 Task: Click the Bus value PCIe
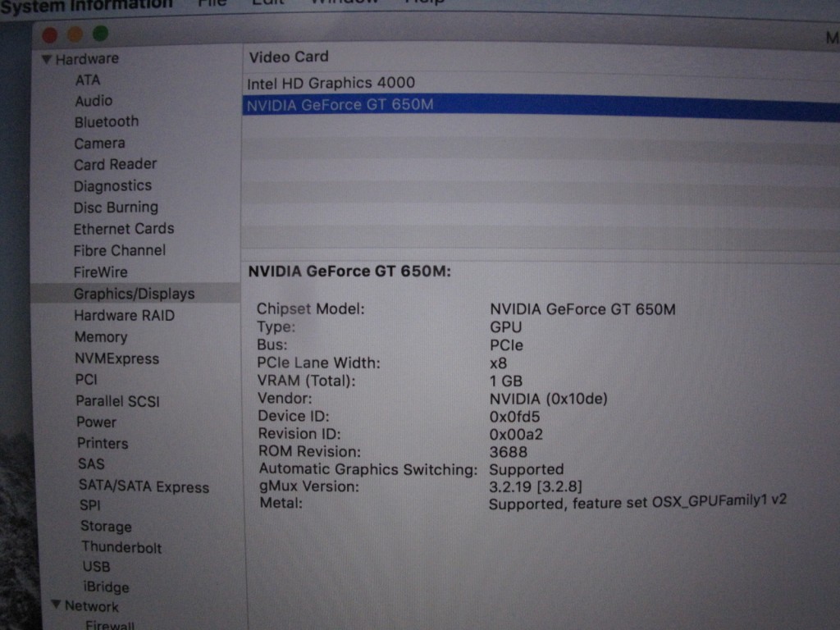(x=506, y=345)
